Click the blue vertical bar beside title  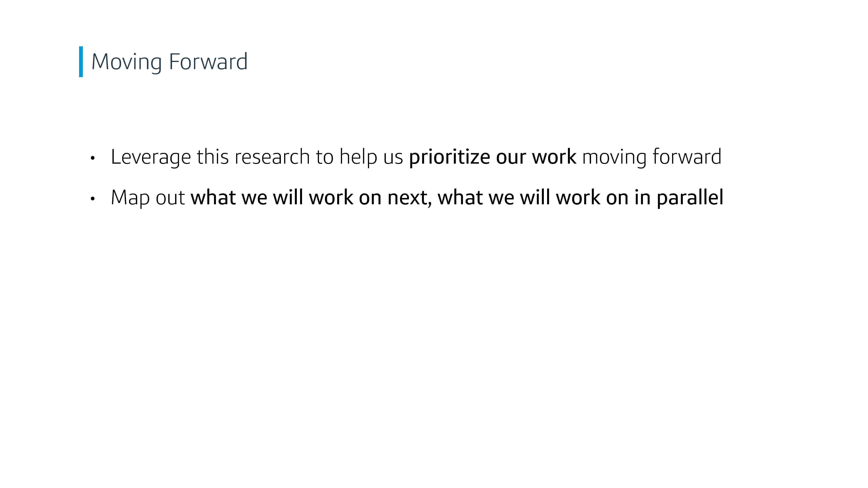tap(81, 62)
